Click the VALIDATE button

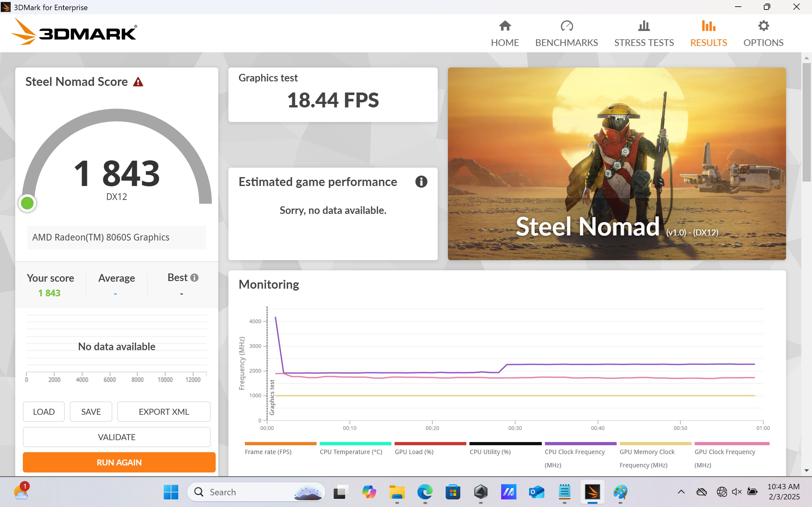point(116,437)
